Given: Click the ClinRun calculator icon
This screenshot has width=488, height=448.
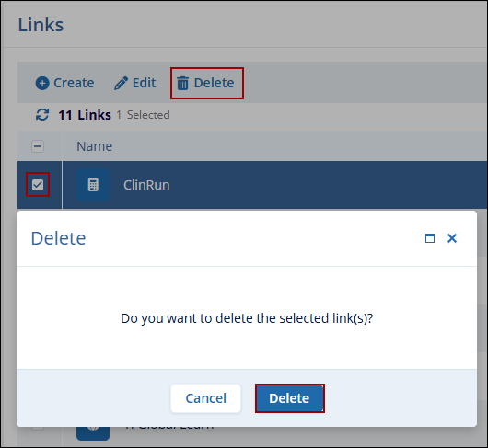Looking at the screenshot, I should coord(93,185).
